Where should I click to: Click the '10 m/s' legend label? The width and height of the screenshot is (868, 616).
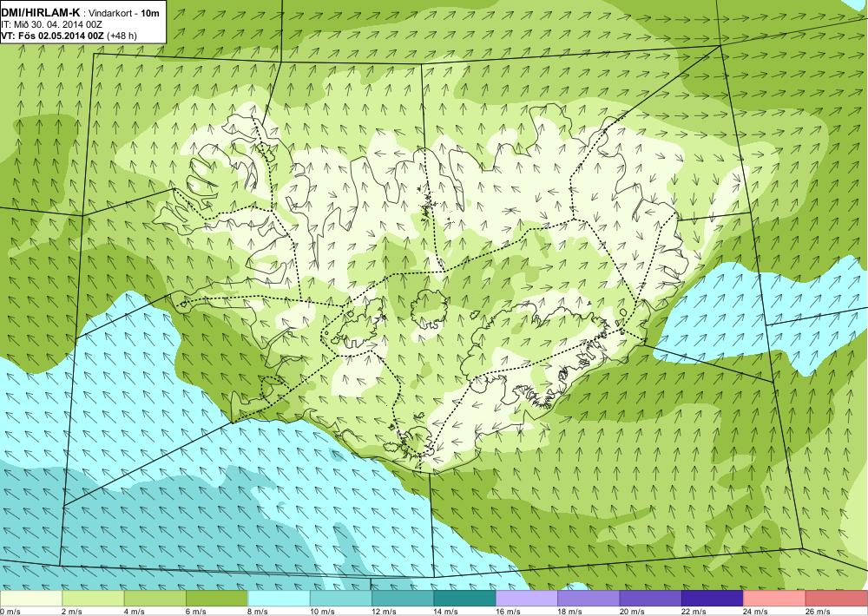(322, 612)
